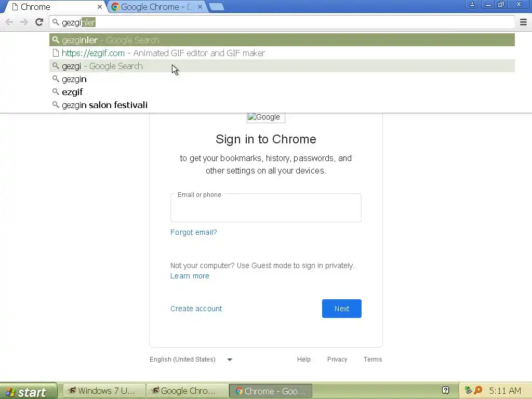Switch to 'Google Chro...' taskbar item
532x399 pixels.
[x=187, y=391]
